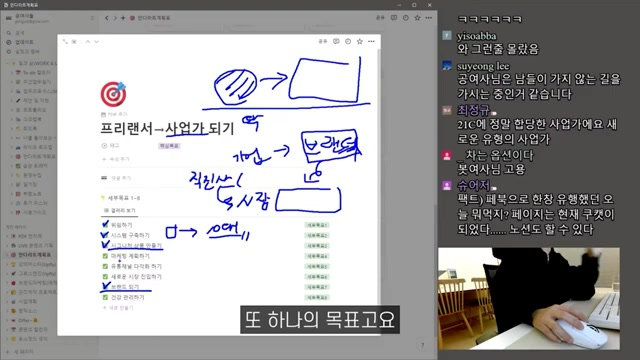Click tag on 위임하기 row

click(x=317, y=225)
